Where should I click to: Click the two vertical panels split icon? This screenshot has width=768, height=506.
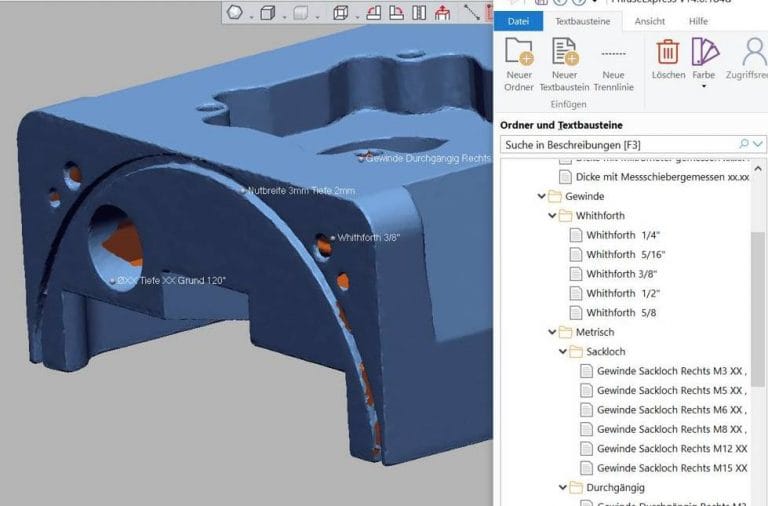pyautogui.click(x=419, y=12)
